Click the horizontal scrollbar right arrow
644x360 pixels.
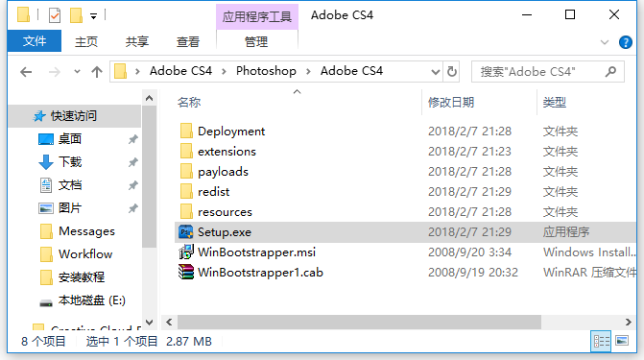coord(628,322)
